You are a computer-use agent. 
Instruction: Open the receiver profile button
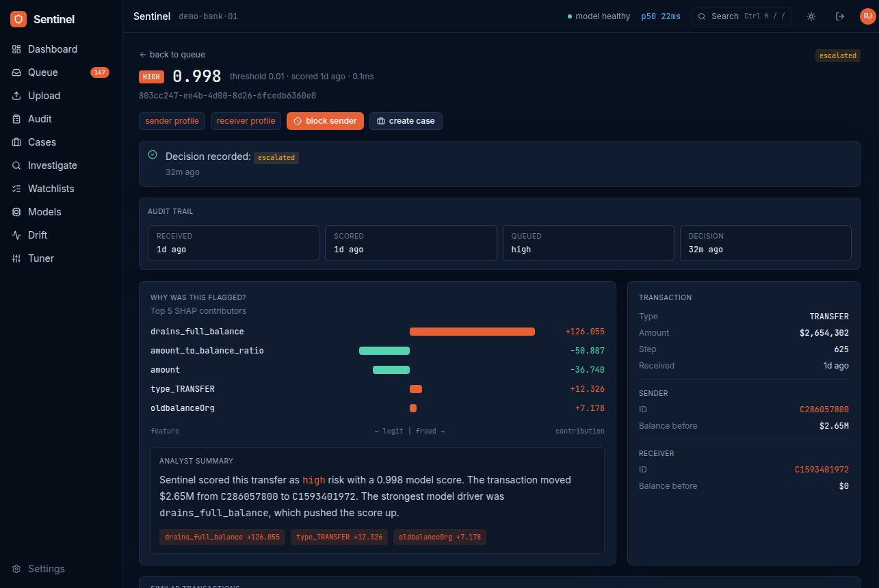click(246, 121)
